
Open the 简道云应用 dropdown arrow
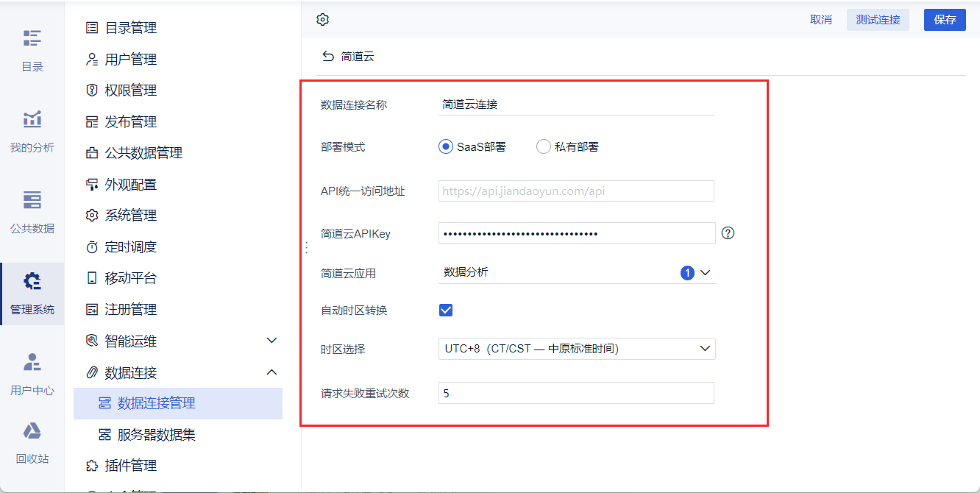tap(705, 272)
